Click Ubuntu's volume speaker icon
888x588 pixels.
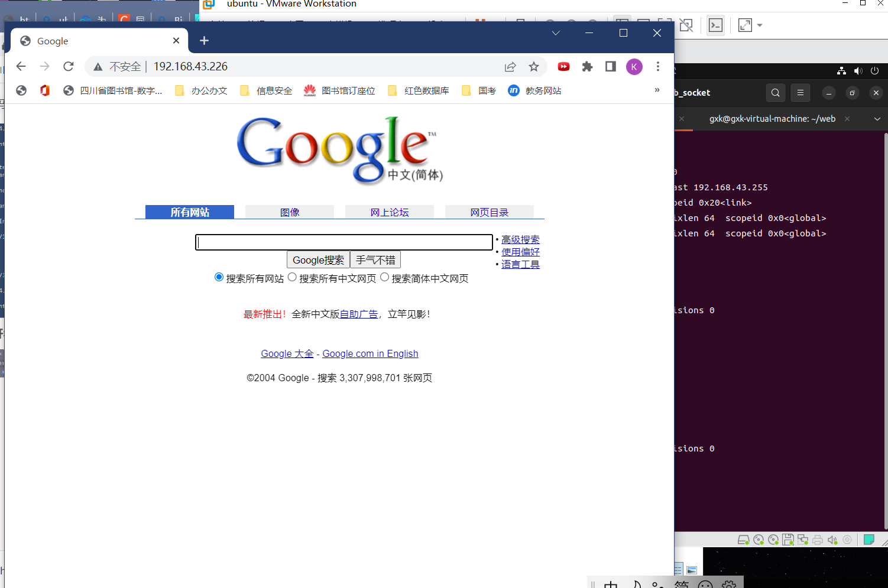click(x=858, y=71)
